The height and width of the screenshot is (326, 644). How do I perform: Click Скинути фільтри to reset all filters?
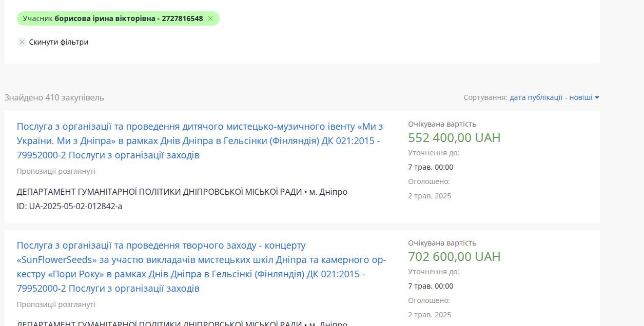tap(58, 42)
